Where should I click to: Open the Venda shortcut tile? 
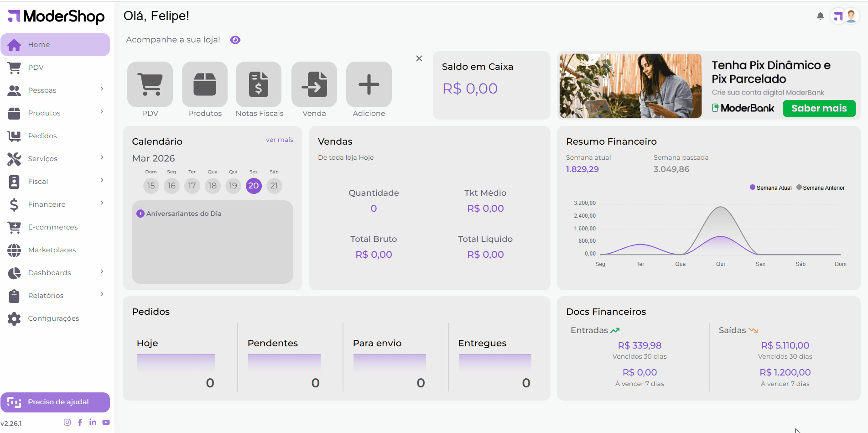314,84
